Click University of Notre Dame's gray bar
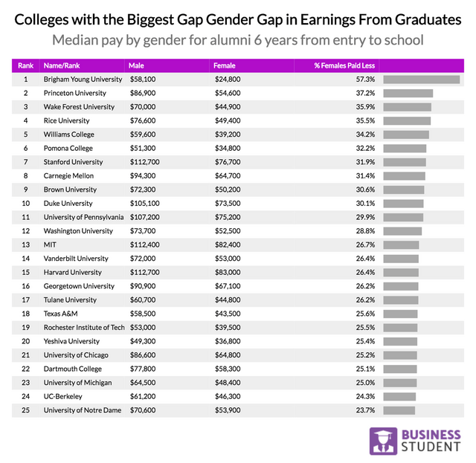This screenshot has width=476, height=463. [399, 409]
